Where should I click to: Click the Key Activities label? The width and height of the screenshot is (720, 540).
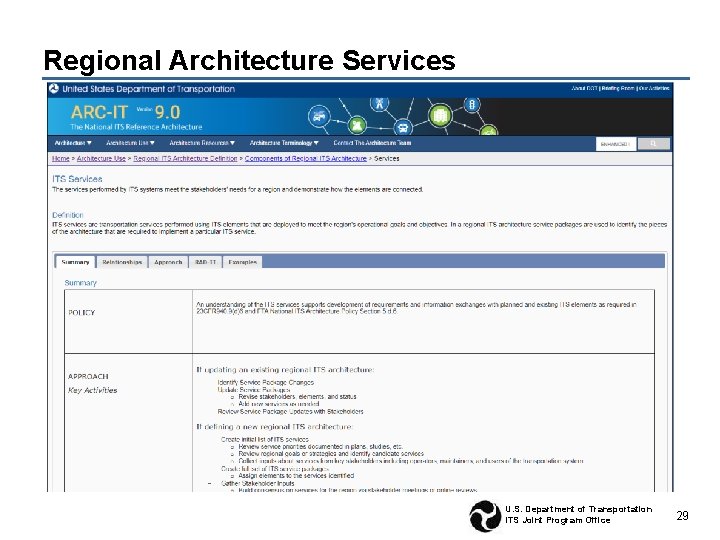92,390
